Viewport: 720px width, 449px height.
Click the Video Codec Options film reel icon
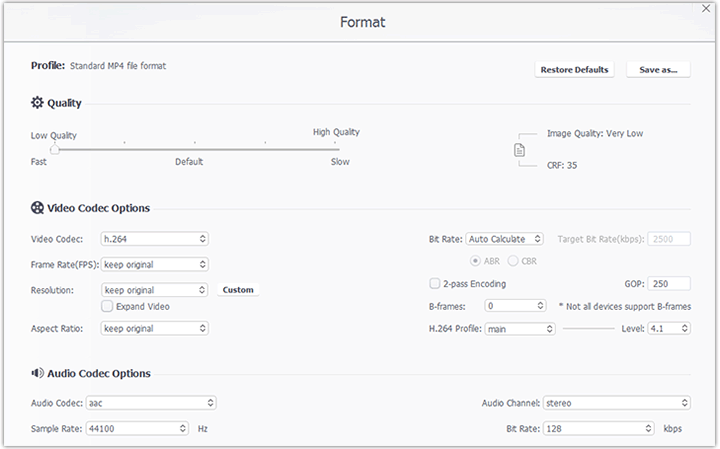37,208
